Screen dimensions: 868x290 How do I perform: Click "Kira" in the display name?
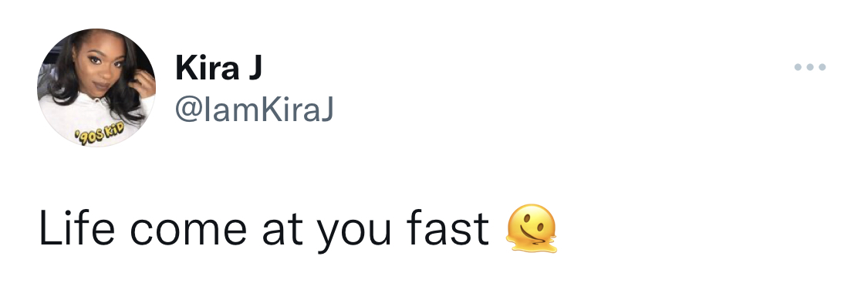coord(208,69)
